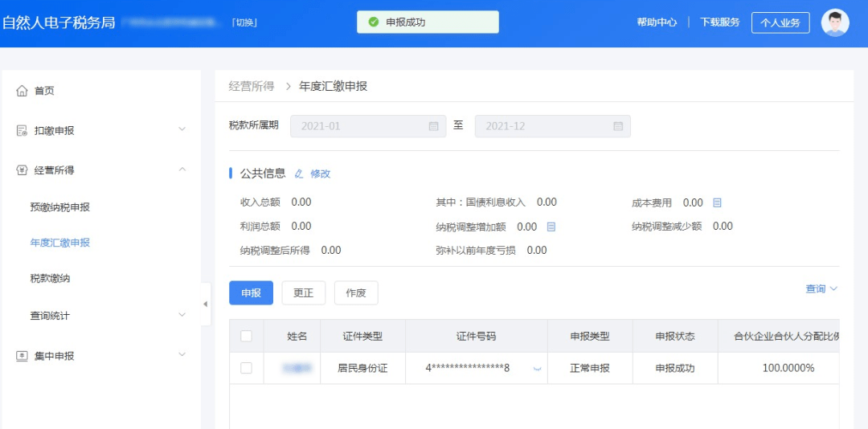Viewport: 868px width, 429px height.
Task: Click the 扣缴申报 sidebar icon
Action: click(x=22, y=131)
